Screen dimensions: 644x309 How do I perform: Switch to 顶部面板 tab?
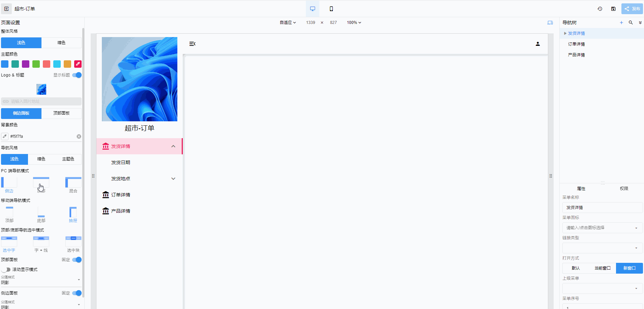[x=61, y=113]
